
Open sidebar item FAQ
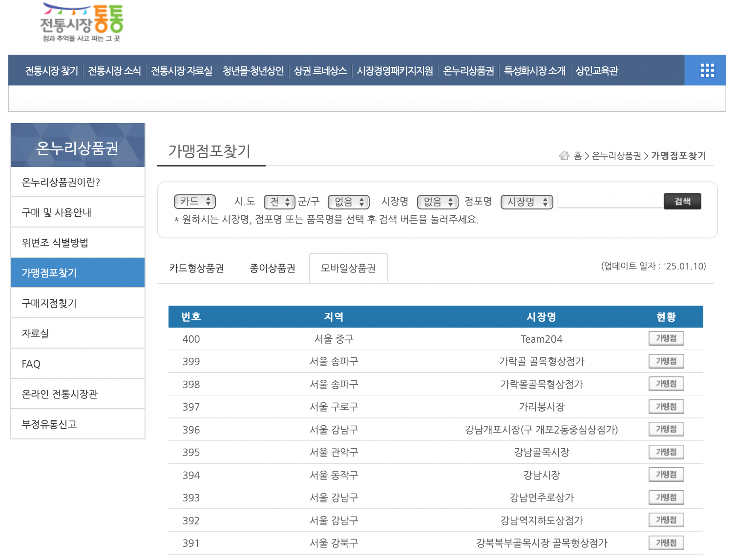[78, 364]
